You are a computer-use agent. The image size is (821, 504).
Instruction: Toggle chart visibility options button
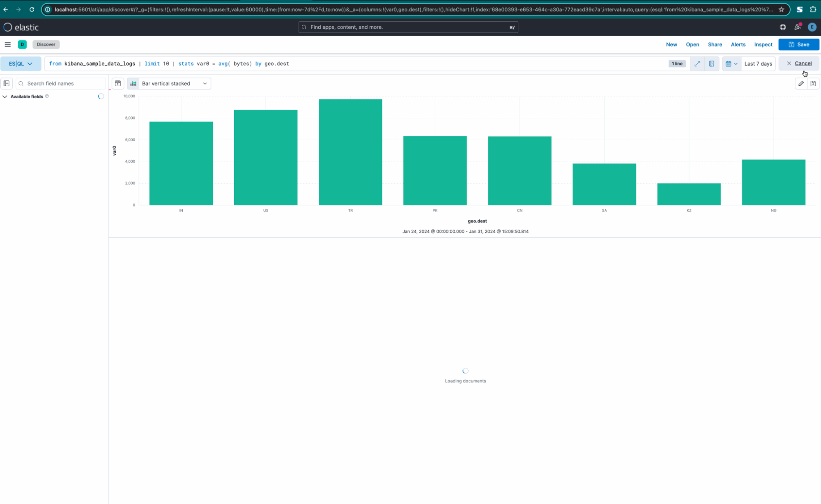click(x=118, y=83)
